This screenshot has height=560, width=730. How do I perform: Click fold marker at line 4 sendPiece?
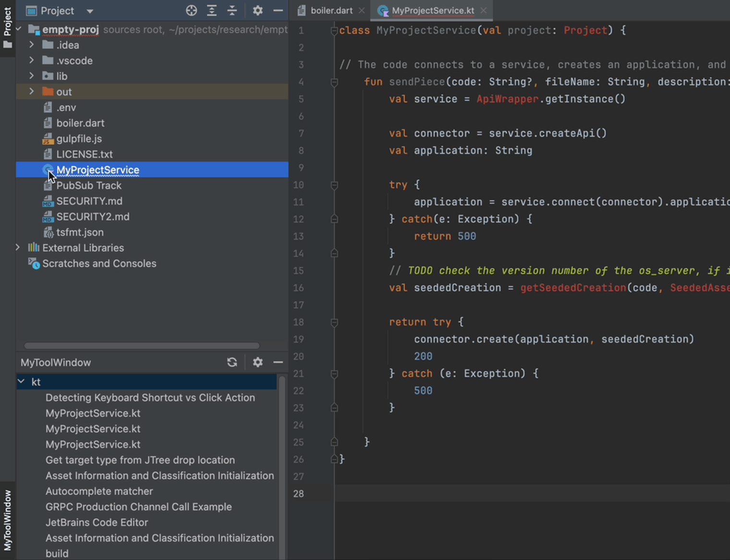point(334,83)
